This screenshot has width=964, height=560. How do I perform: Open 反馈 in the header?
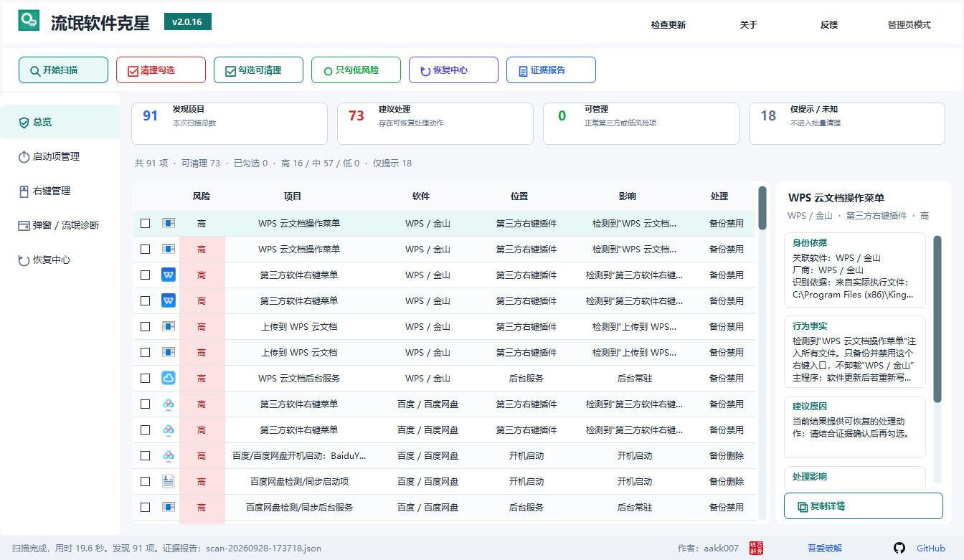829,25
